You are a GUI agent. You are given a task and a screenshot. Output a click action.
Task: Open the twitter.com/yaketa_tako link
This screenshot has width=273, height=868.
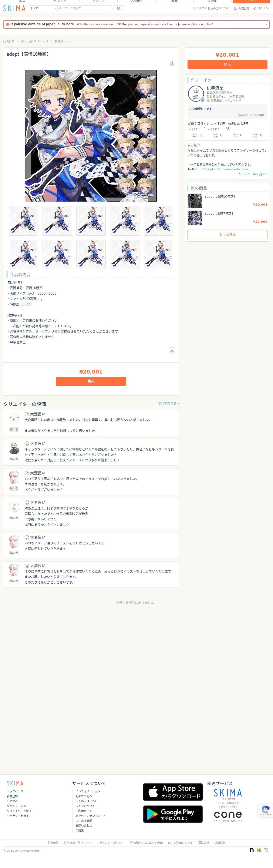coord(225,169)
